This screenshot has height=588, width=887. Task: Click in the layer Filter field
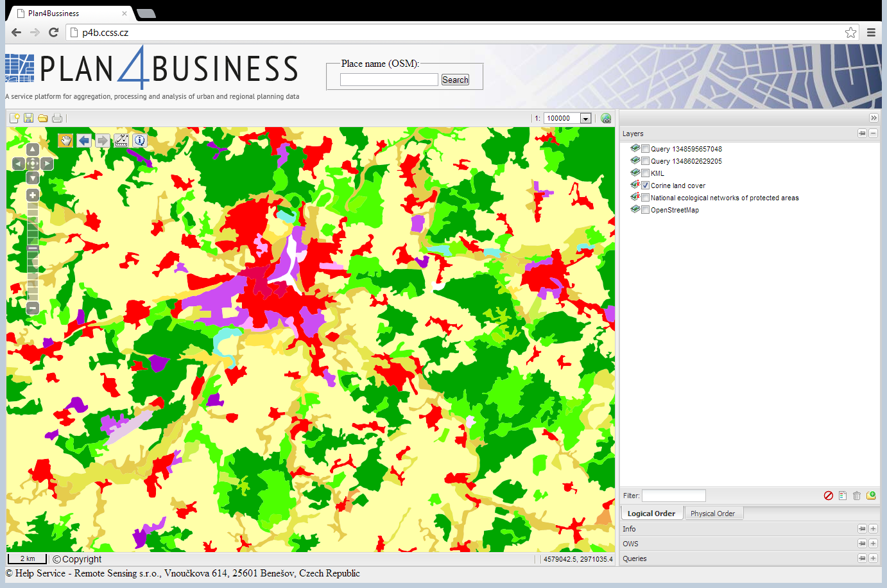click(x=674, y=496)
